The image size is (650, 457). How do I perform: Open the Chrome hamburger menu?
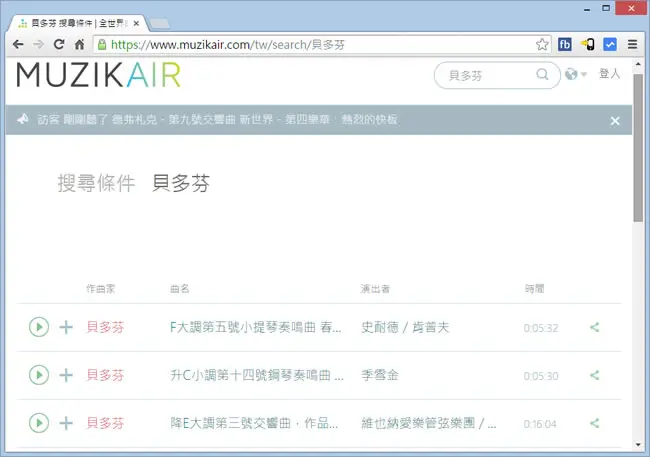[632, 44]
